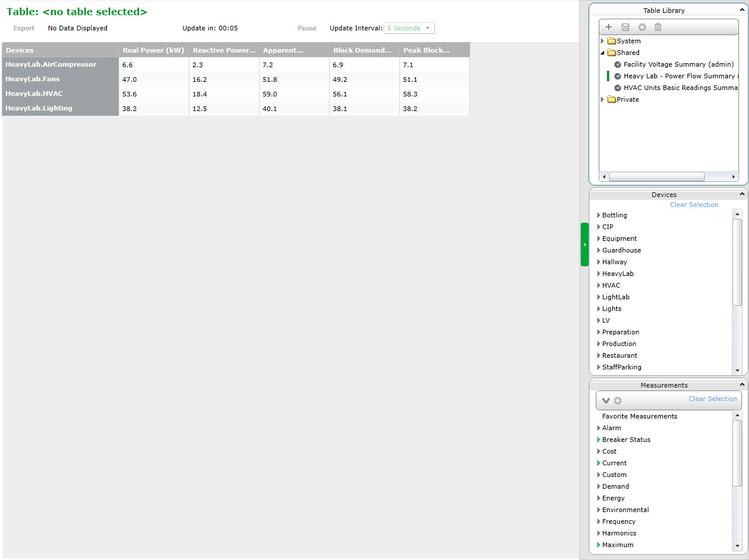
Task: Click the green panel expand tab on canvas edge
Action: click(x=584, y=244)
